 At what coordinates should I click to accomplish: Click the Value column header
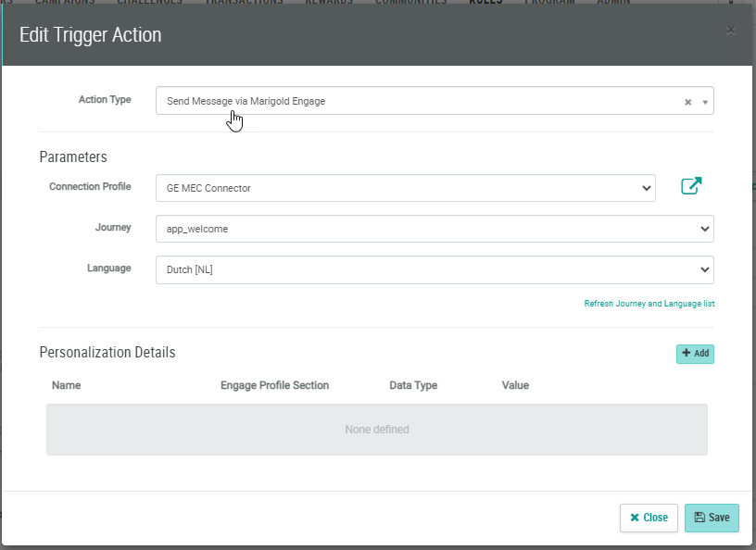pyautogui.click(x=515, y=385)
